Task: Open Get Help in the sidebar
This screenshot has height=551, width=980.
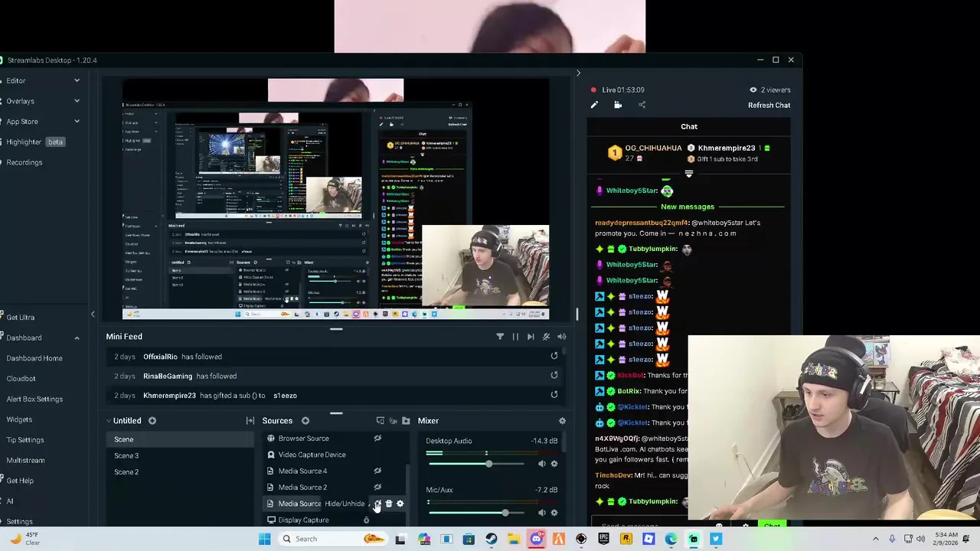Action: tap(20, 481)
